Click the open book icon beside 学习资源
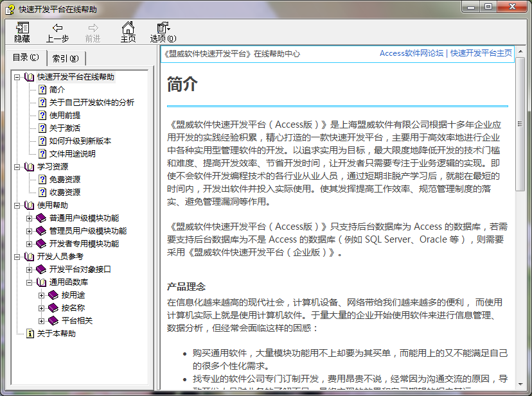 [x=29, y=167]
